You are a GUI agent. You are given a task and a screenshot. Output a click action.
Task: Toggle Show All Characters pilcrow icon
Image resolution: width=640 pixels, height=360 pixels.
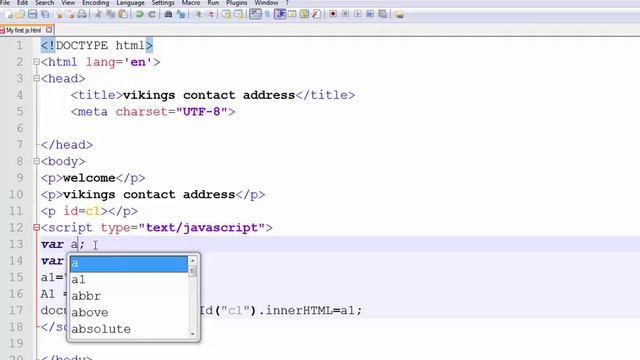(x=268, y=15)
